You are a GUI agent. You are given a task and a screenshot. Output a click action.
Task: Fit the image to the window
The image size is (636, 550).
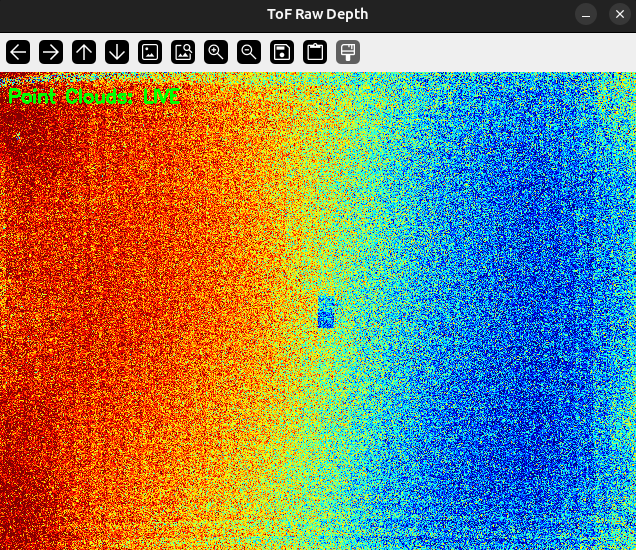(183, 52)
